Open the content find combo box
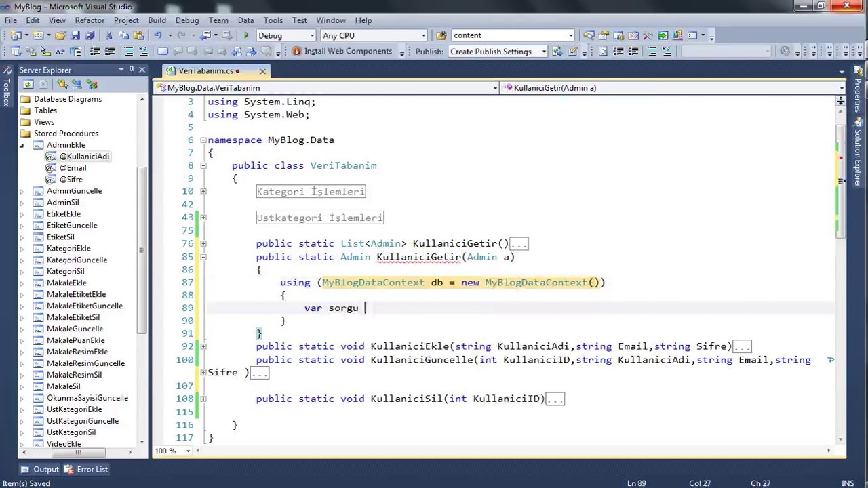Screen dimensions: 868x488 pyautogui.click(x=571, y=35)
